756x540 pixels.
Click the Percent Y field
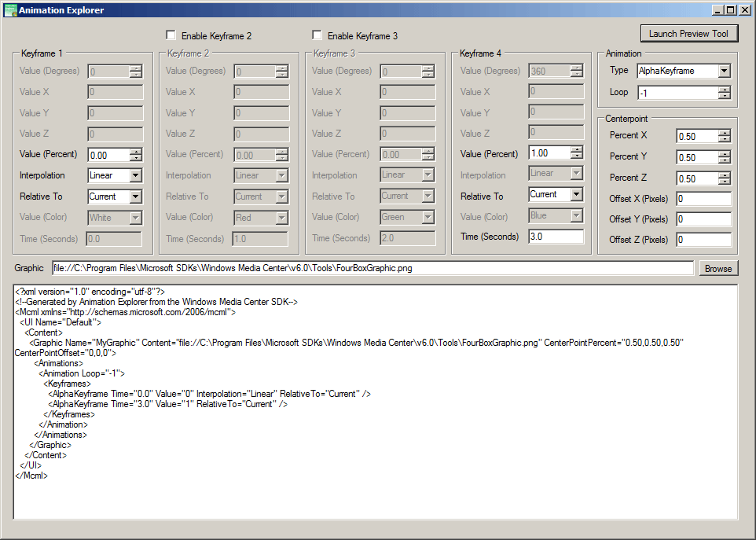[697, 158]
